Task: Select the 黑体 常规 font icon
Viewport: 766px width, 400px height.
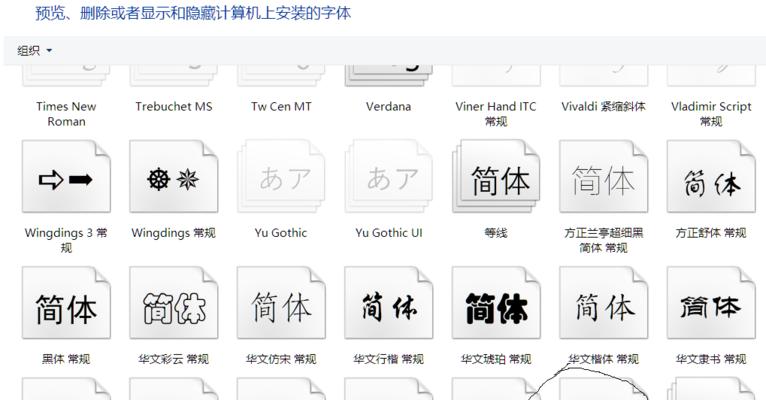Action: (66, 303)
